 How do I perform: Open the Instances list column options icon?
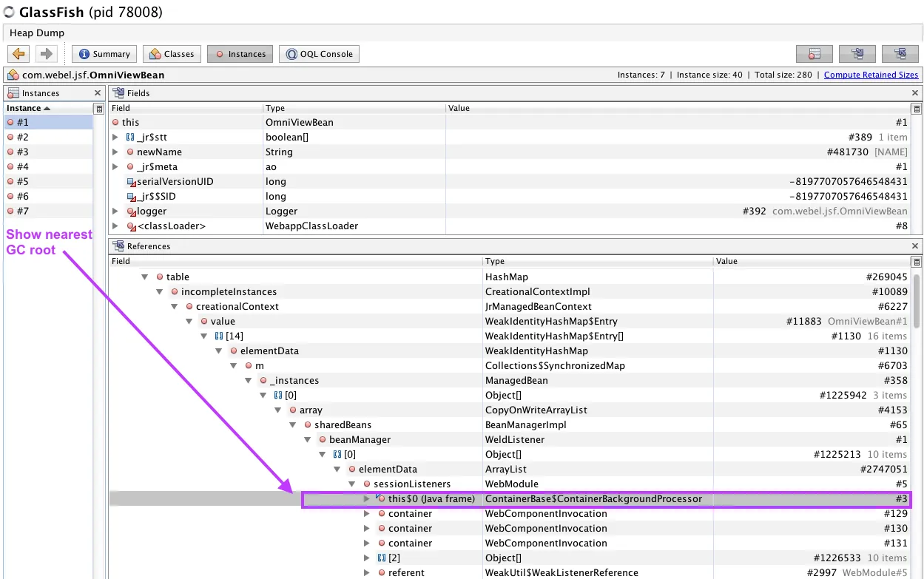99,108
